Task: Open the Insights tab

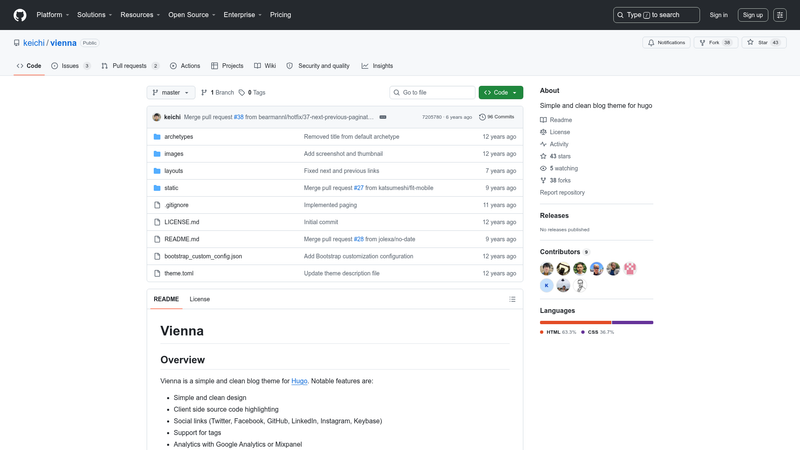Action: click(x=377, y=66)
